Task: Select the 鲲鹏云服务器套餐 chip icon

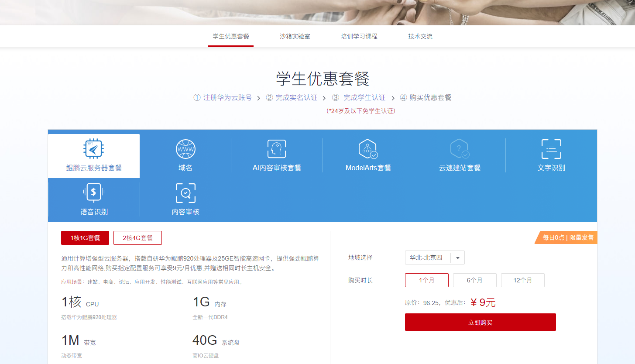Action: point(93,149)
